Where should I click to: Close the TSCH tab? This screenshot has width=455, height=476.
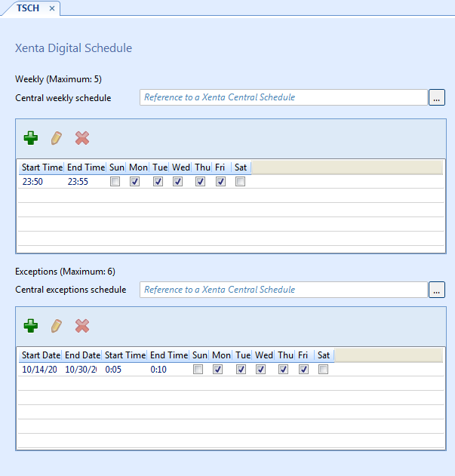[x=51, y=8]
